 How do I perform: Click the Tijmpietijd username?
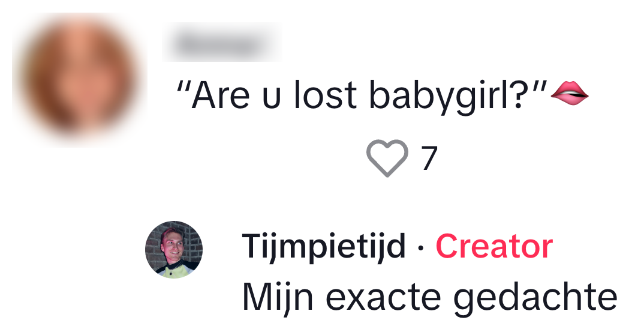[324, 246]
